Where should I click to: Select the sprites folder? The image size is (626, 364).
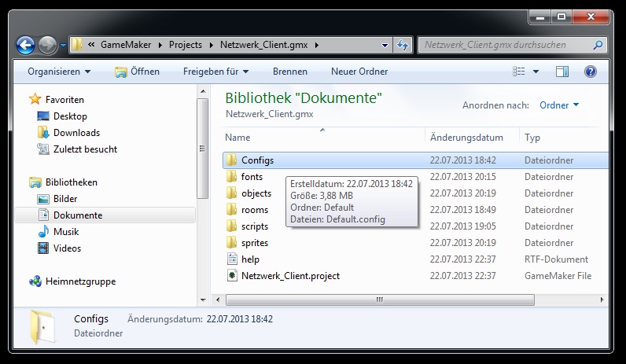[254, 243]
